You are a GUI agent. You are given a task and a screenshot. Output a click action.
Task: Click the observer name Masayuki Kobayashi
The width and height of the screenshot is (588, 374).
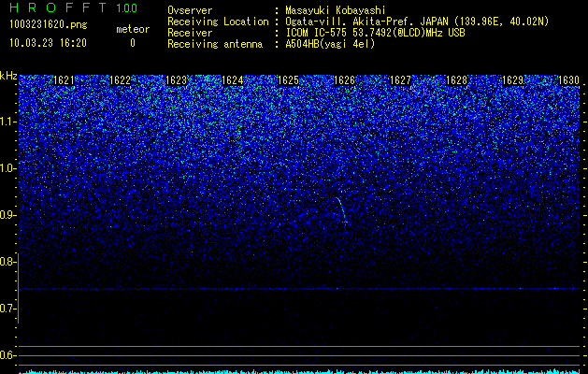tap(336, 10)
